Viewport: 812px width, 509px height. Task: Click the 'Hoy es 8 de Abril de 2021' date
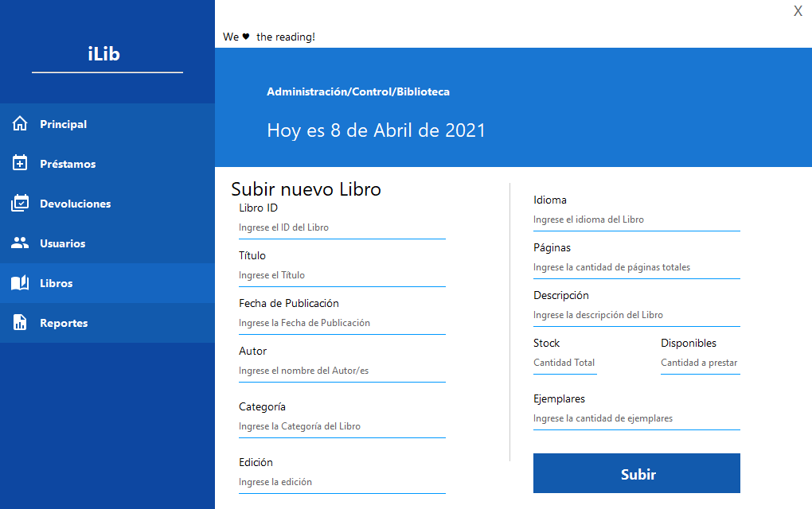point(376,130)
